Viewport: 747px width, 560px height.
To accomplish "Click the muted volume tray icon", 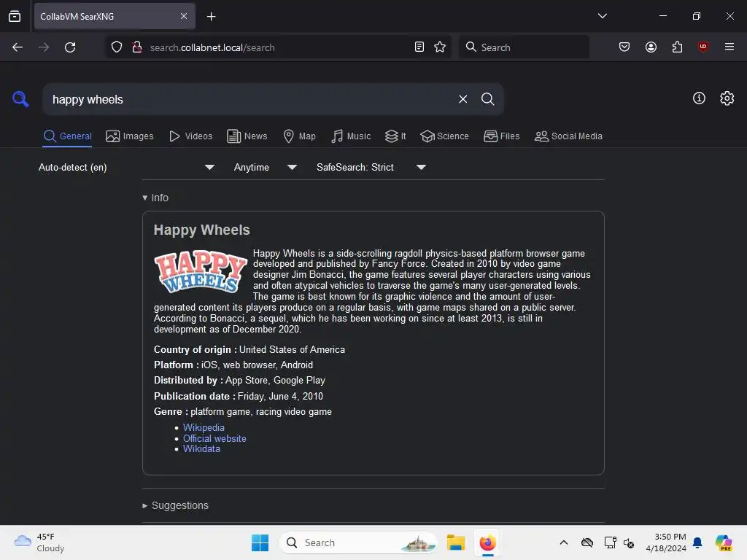I will (x=628, y=542).
